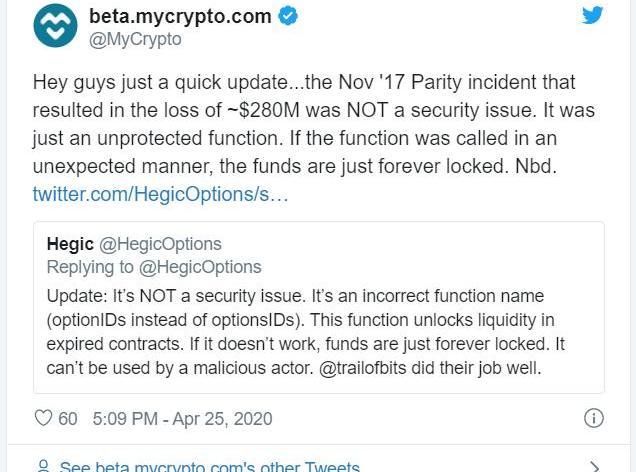The image size is (636, 472).
Task: See beta.mycrypto.com's other Tweets
Action: click(209, 466)
